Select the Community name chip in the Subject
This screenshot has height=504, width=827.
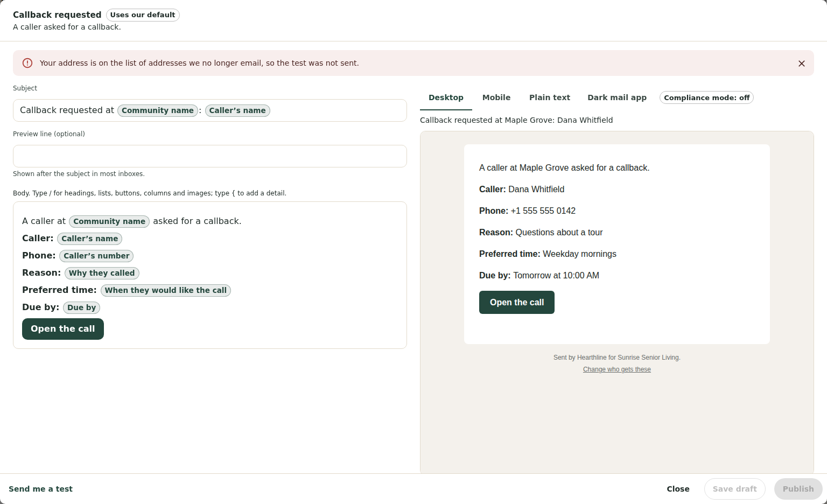[158, 110]
